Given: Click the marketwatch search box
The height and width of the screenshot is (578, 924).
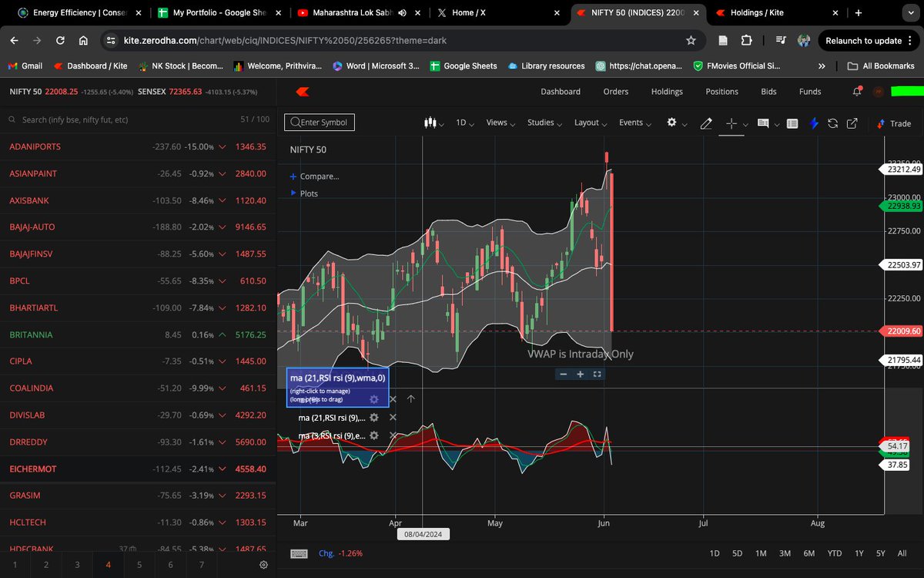Looking at the screenshot, I should pyautogui.click(x=115, y=120).
